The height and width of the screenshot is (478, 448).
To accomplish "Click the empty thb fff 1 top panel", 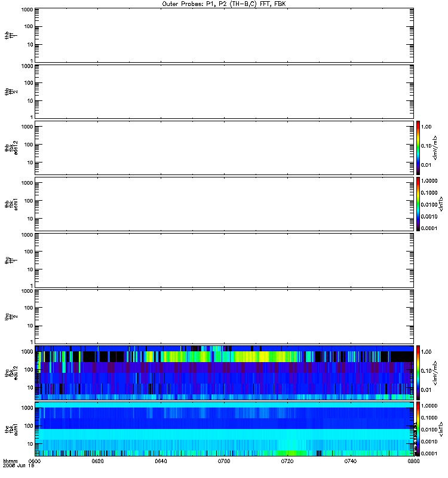I will tap(224, 35).
